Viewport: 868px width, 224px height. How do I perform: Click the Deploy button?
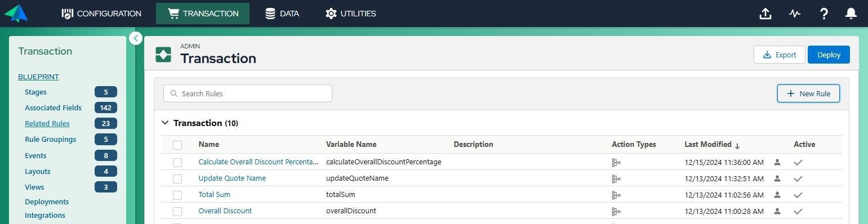[x=829, y=55]
